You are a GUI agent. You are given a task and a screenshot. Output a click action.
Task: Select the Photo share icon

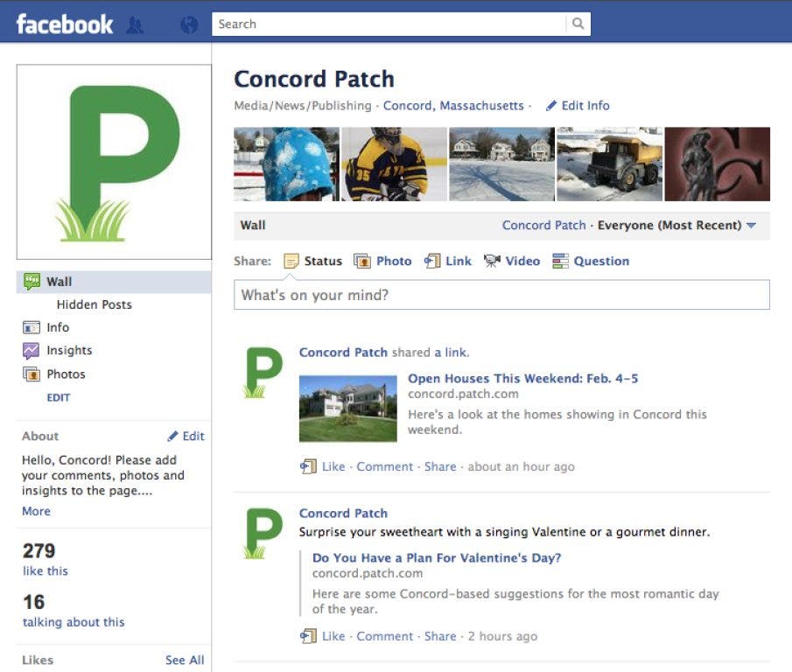[x=361, y=261]
